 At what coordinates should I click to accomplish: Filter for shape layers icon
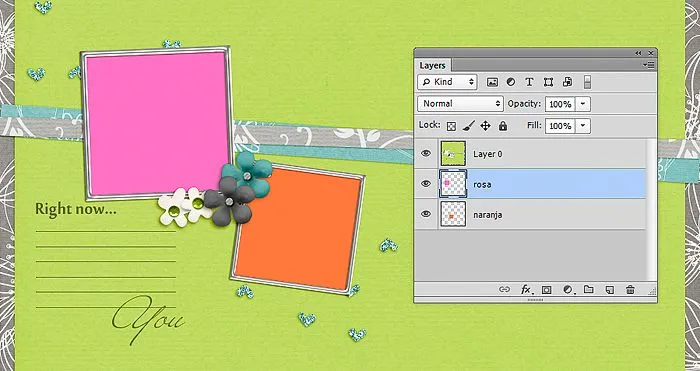coord(548,82)
